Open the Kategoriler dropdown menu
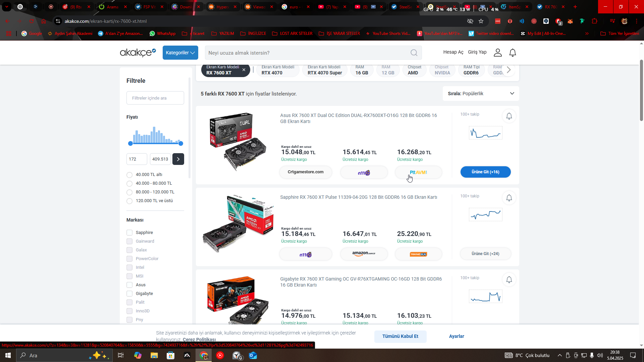 point(180,53)
